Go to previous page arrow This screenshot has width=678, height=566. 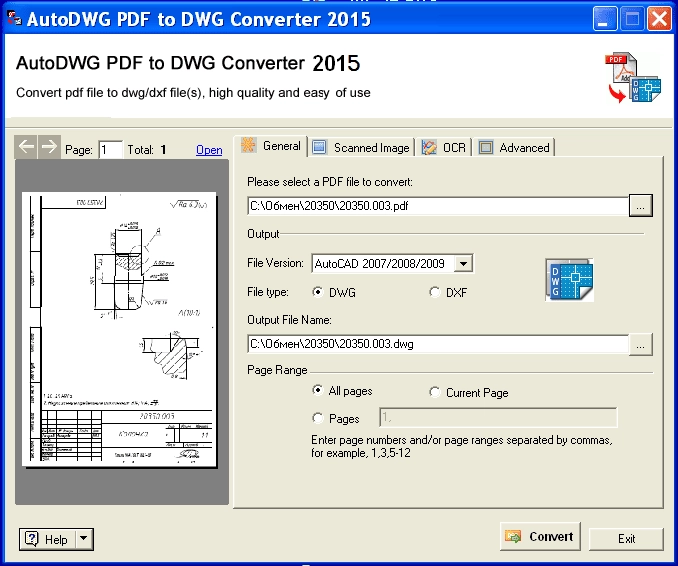point(26,147)
